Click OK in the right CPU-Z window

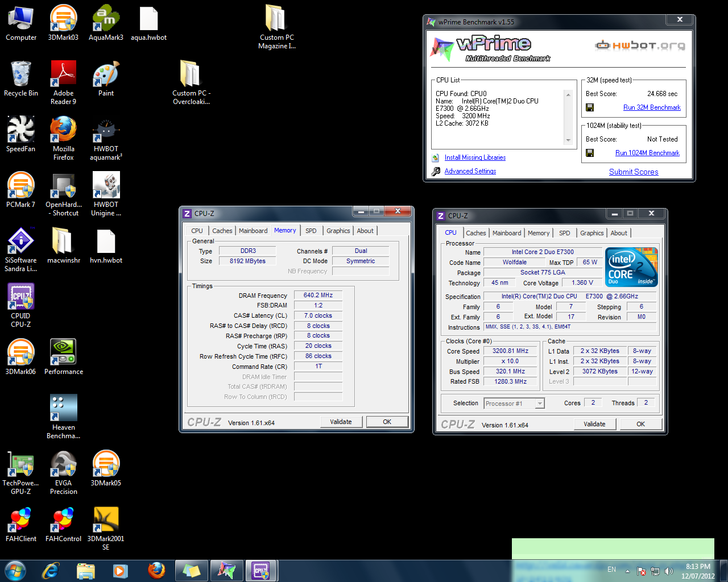coord(640,424)
